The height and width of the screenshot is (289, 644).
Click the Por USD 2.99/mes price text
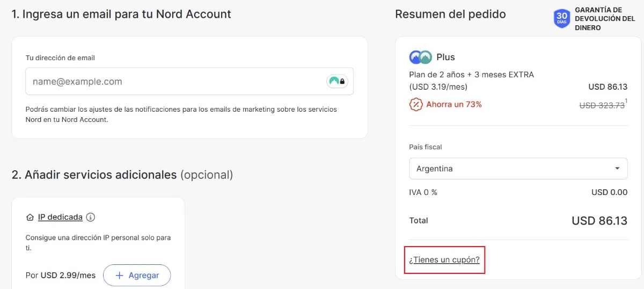[61, 275]
